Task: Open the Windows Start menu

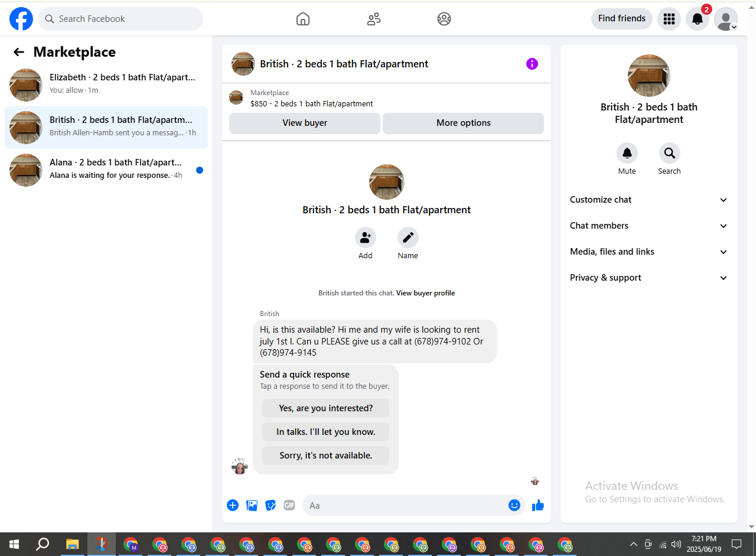Action: (x=14, y=544)
